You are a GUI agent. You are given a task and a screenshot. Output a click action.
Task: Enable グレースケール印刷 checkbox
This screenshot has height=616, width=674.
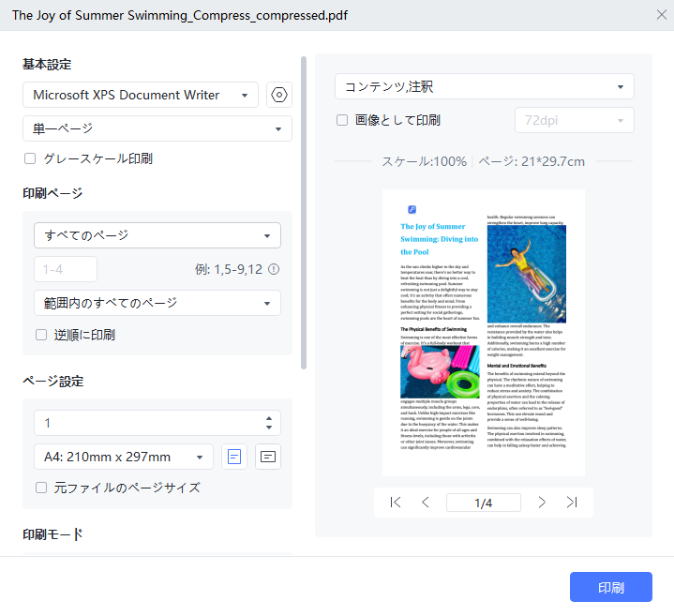(30, 158)
